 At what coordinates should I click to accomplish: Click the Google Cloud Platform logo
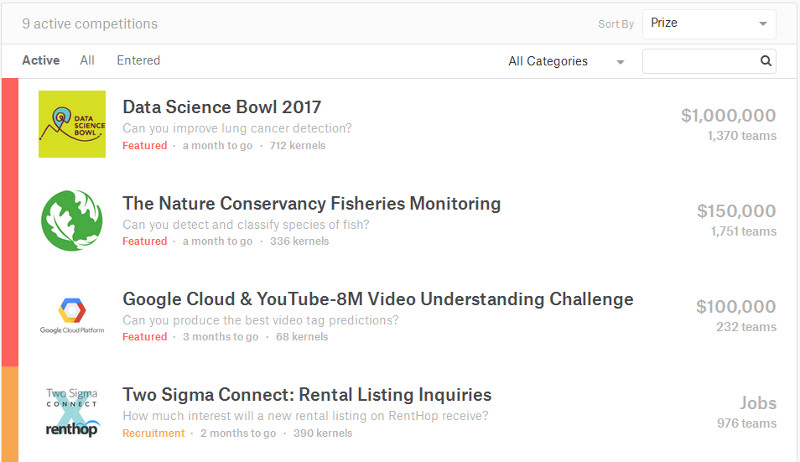tap(72, 315)
